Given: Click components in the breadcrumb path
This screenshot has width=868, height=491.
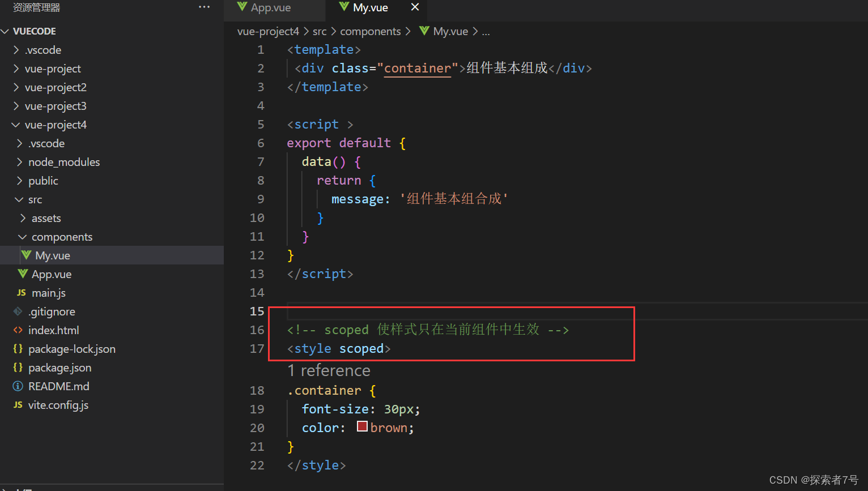Looking at the screenshot, I should pyautogui.click(x=371, y=31).
